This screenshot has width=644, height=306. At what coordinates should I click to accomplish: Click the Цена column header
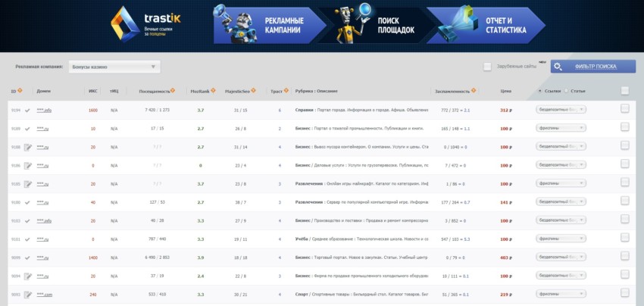tap(506, 91)
